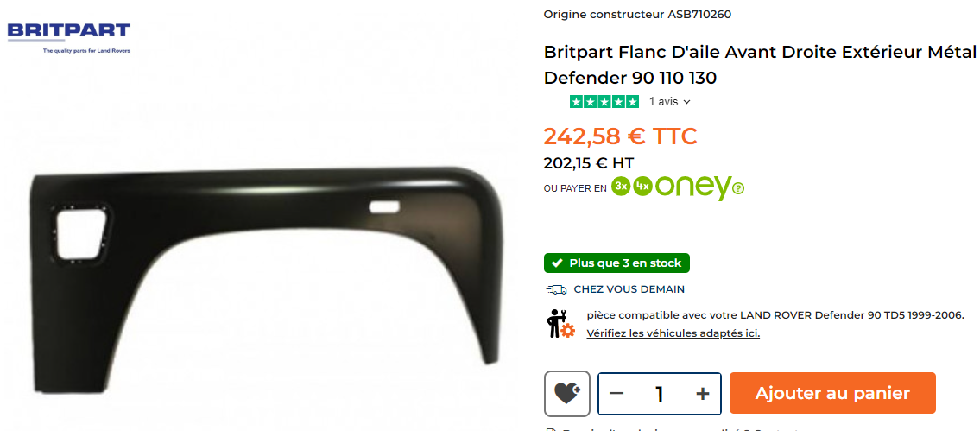Expand the "1 avis" reviews dropdown
This screenshot has width=980, height=431.
click(x=669, y=101)
